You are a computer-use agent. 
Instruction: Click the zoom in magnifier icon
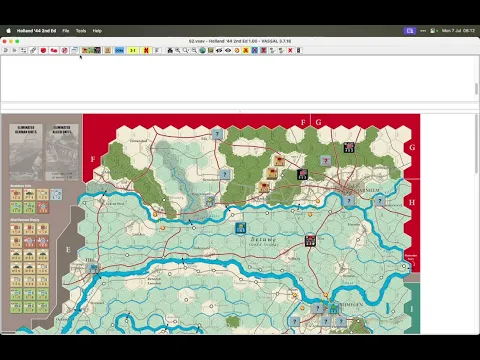[x=178, y=50]
